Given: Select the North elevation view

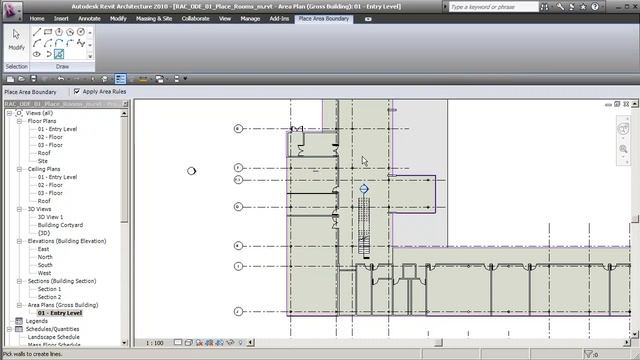Looking at the screenshot, I should [x=45, y=257].
